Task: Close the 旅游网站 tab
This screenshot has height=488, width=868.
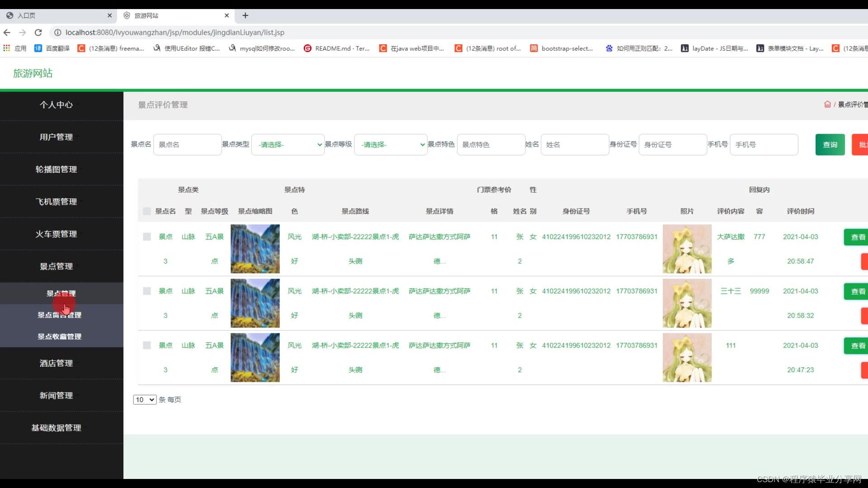Action: coord(227,15)
